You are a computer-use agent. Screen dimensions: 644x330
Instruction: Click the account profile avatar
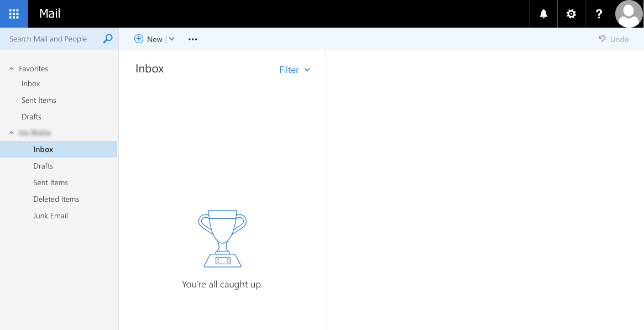click(629, 14)
